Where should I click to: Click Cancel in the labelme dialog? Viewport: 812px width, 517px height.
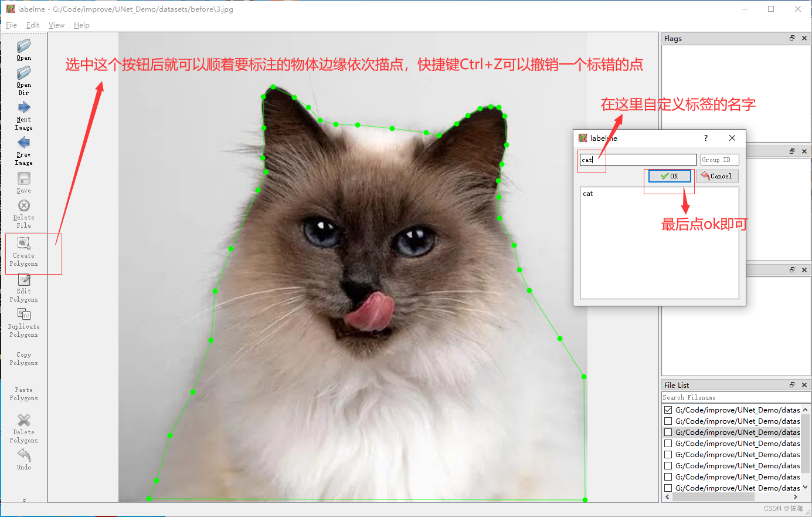point(717,176)
